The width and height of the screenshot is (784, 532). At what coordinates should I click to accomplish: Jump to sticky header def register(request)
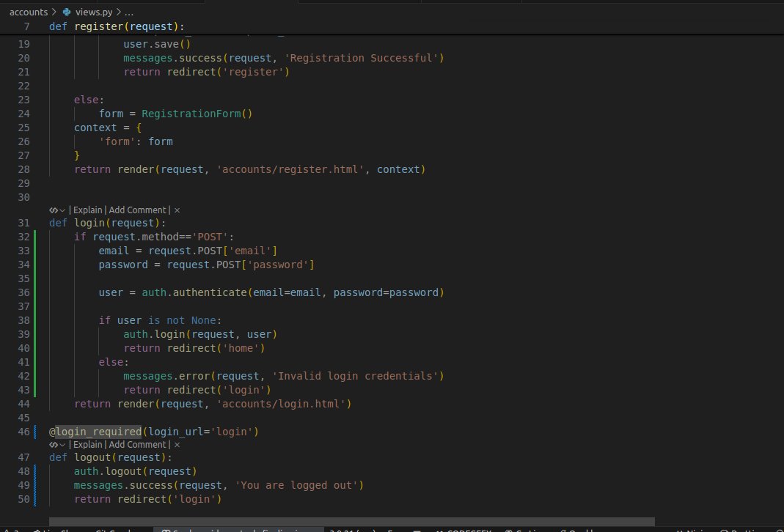(x=117, y=26)
